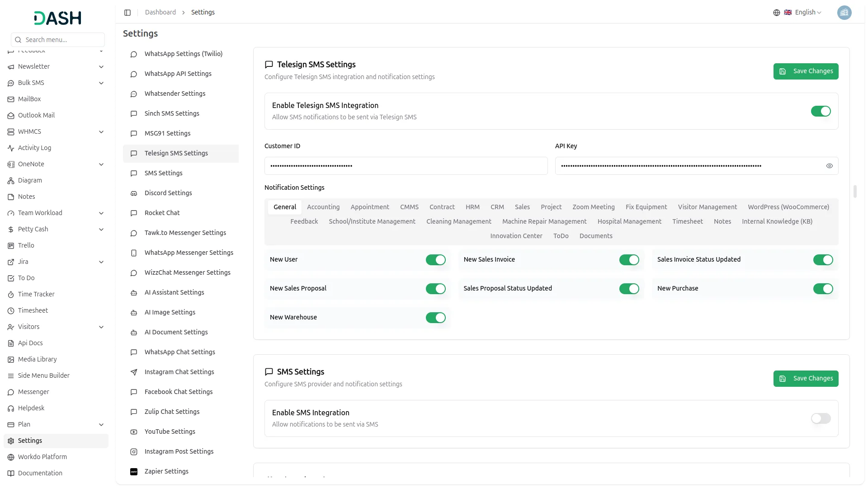This screenshot has height=488, width=868.
Task: Open the English language dropdown
Action: coord(802,13)
